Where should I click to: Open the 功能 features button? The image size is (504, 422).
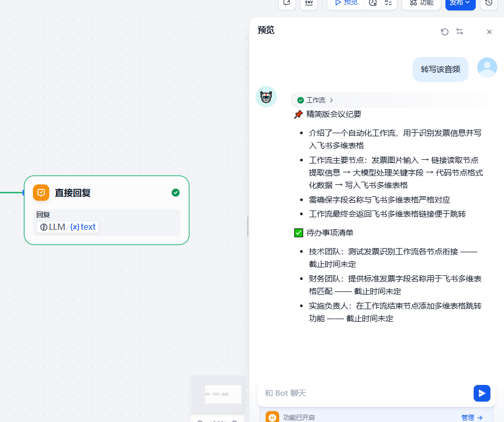coord(421,3)
